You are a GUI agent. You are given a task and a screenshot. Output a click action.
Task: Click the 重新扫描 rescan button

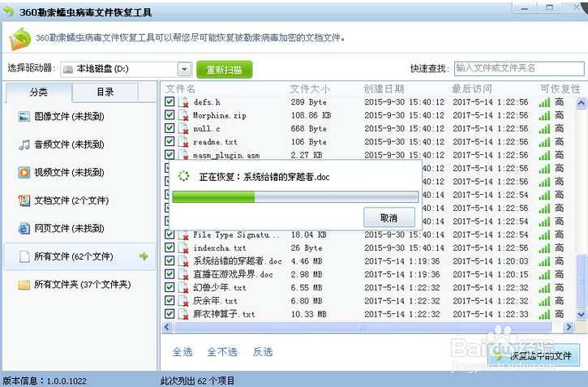tap(224, 70)
